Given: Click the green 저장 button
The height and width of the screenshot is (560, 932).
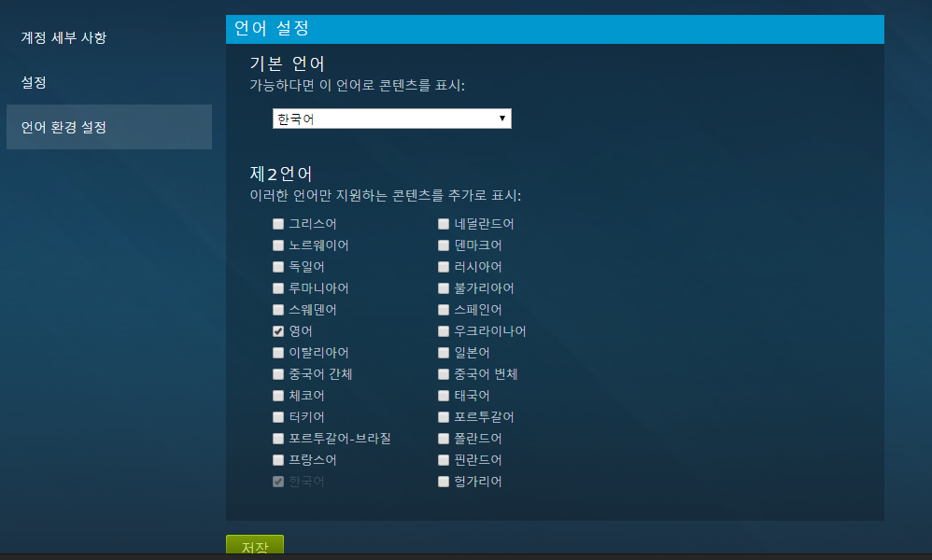Looking at the screenshot, I should [255, 544].
